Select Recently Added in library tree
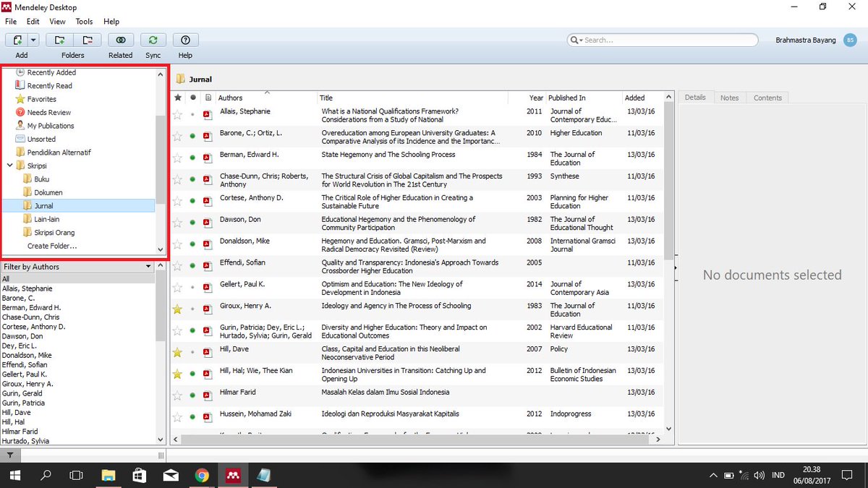 tap(51, 72)
